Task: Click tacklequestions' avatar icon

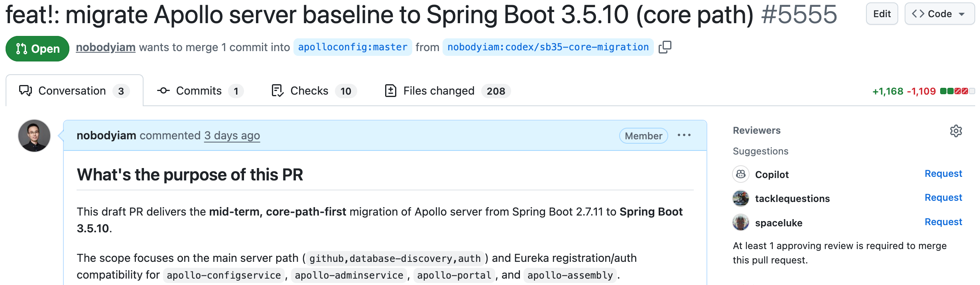Action: pyautogui.click(x=740, y=198)
